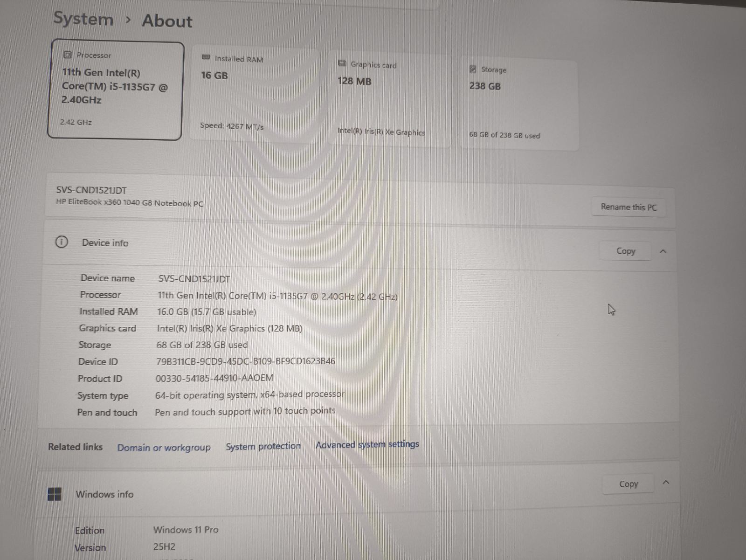Viewport: 746px width, 560px height.
Task: Select device name value SVS-CND1521JDT in Device info
Action: click(x=194, y=279)
